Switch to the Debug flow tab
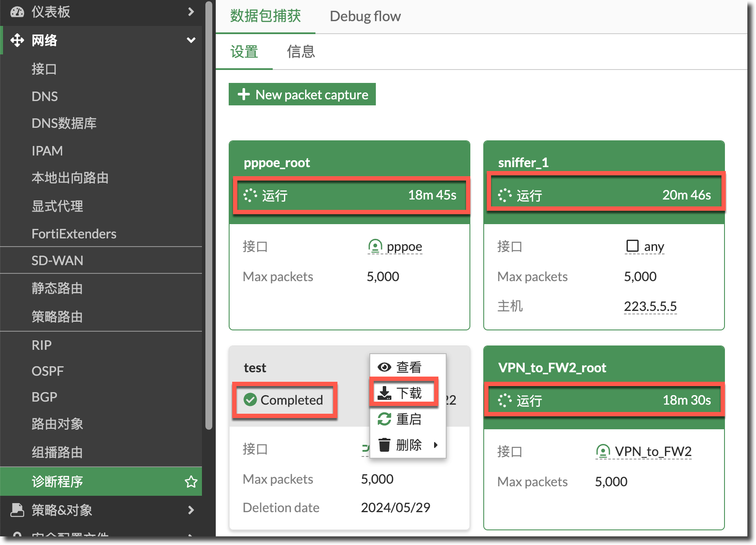The image size is (756, 545). (x=365, y=16)
